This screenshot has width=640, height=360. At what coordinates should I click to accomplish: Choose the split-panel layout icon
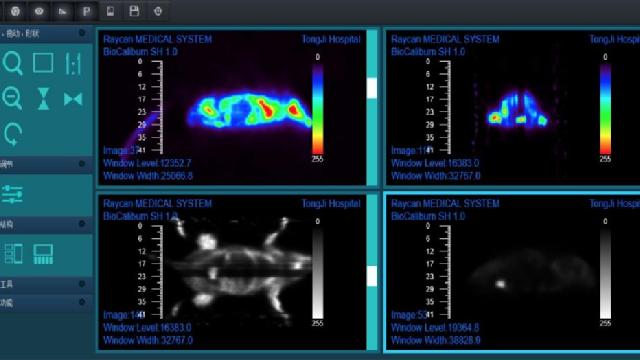click(x=14, y=253)
